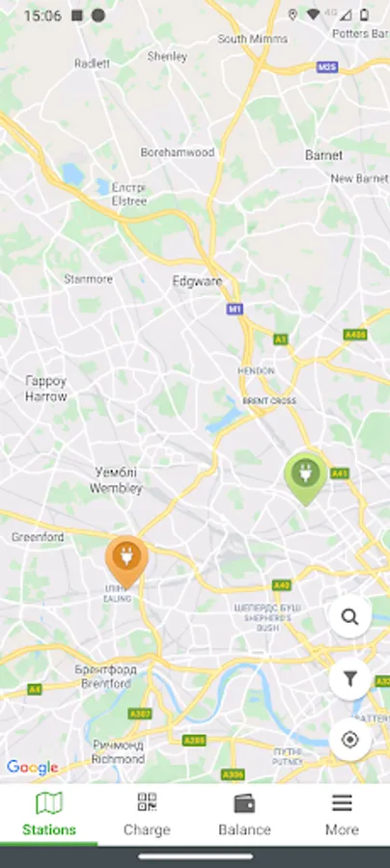This screenshot has height=868, width=390.
Task: Tap the green charging station pin
Action: (305, 478)
